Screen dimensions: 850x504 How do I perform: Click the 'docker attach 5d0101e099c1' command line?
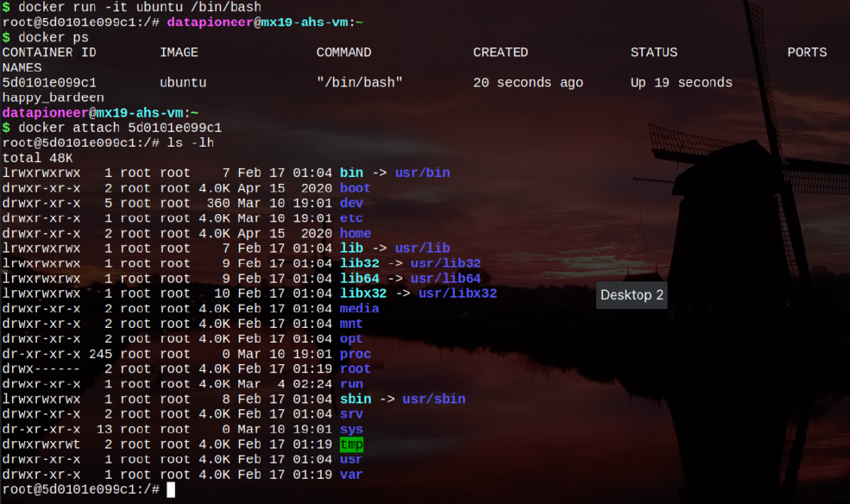pos(120,128)
